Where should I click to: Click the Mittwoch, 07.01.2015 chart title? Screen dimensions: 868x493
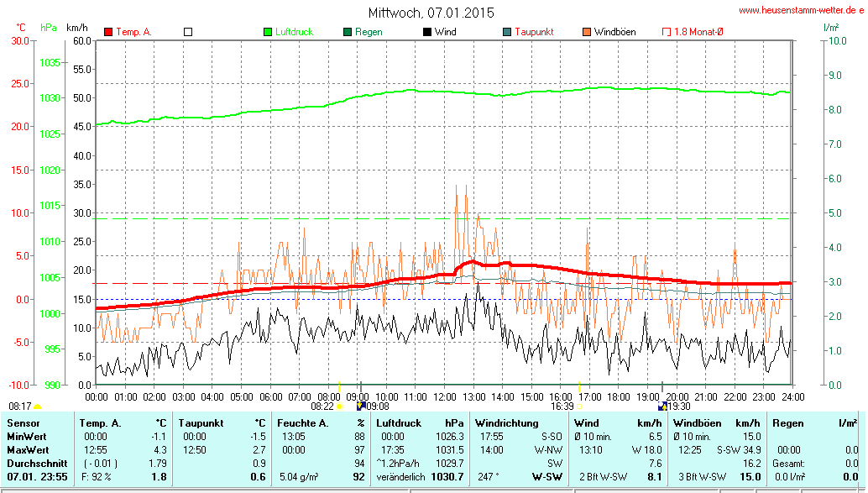[x=431, y=13]
